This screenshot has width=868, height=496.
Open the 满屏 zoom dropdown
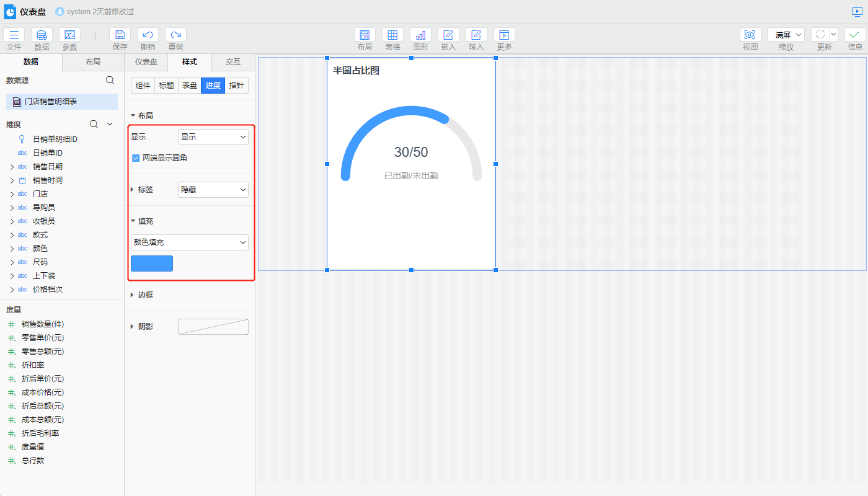pos(786,35)
